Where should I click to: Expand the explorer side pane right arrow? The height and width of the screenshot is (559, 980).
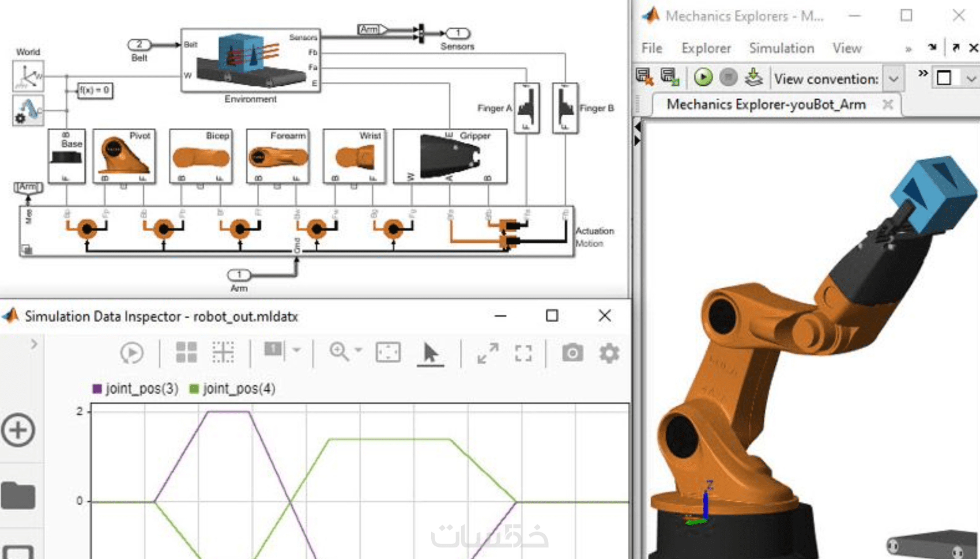point(638,140)
